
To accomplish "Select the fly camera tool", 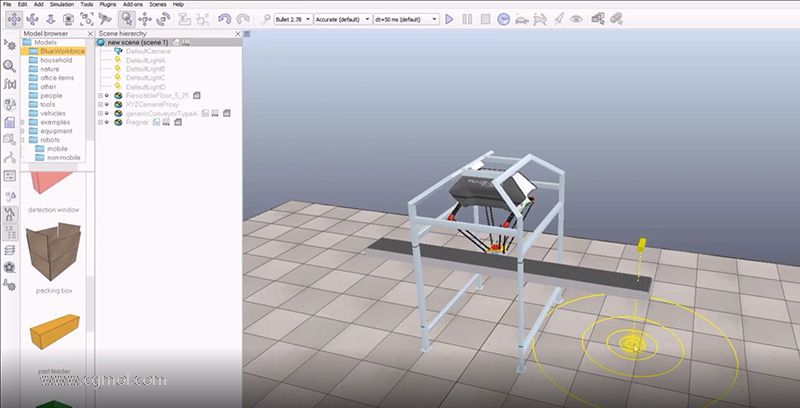I will pyautogui.click(x=105, y=19).
